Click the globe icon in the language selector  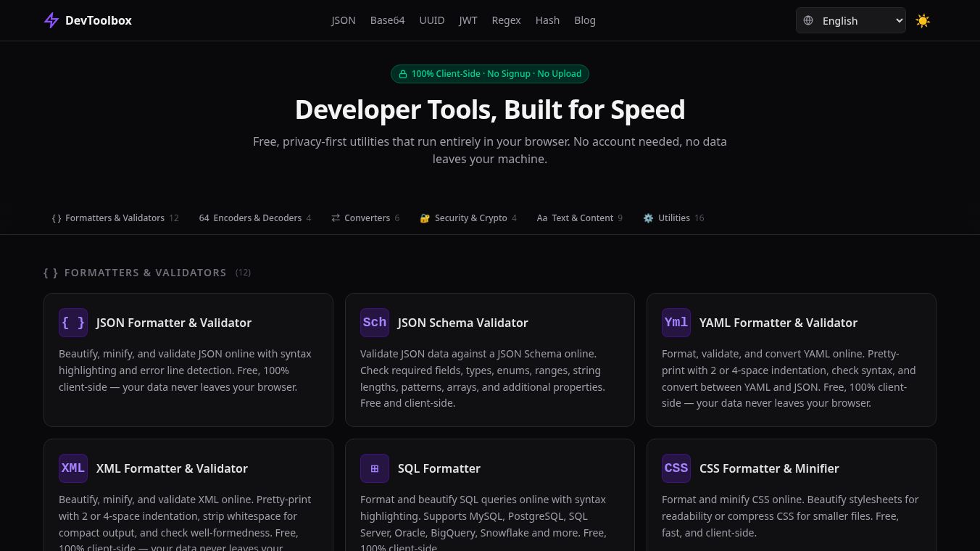coord(808,20)
